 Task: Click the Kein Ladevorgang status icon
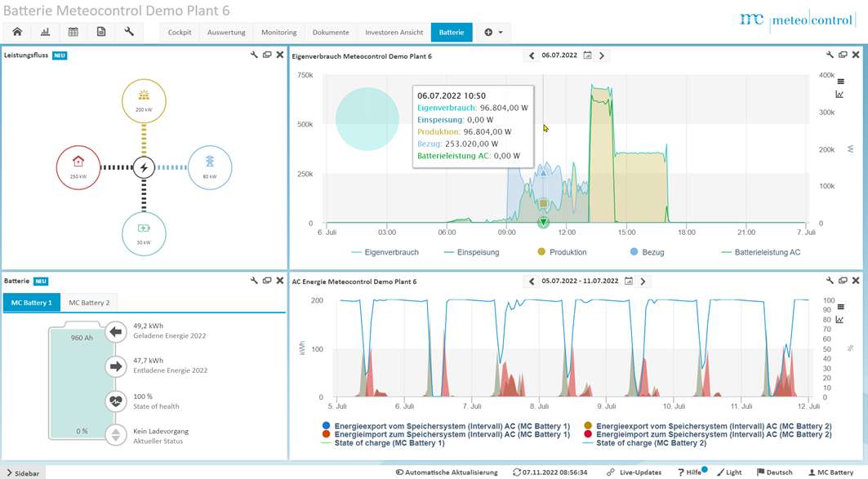point(116,435)
